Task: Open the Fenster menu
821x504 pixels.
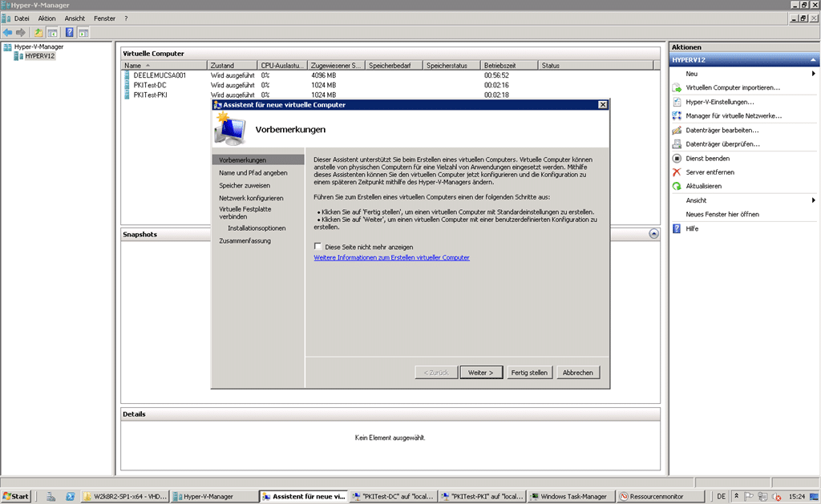Action: tap(104, 18)
